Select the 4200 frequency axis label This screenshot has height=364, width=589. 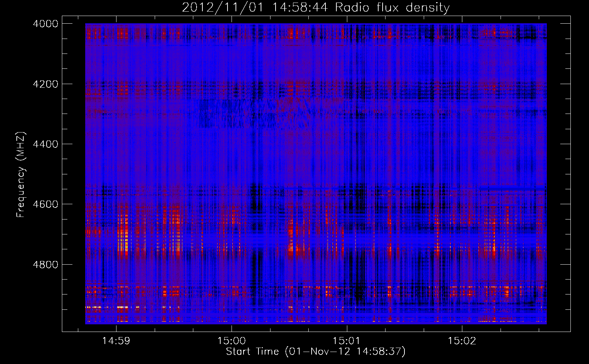pyautogui.click(x=46, y=84)
